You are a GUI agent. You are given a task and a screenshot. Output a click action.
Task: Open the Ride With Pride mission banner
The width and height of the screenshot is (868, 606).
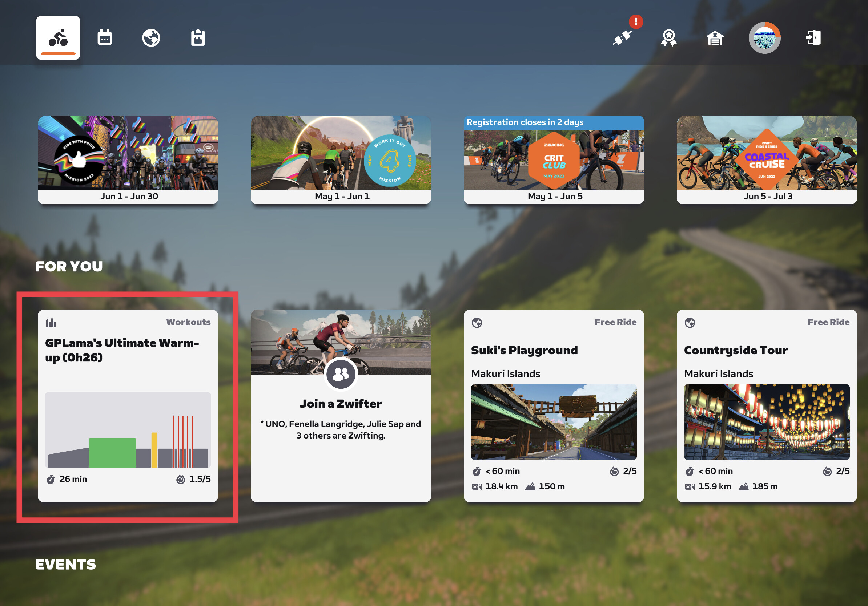[x=128, y=159]
